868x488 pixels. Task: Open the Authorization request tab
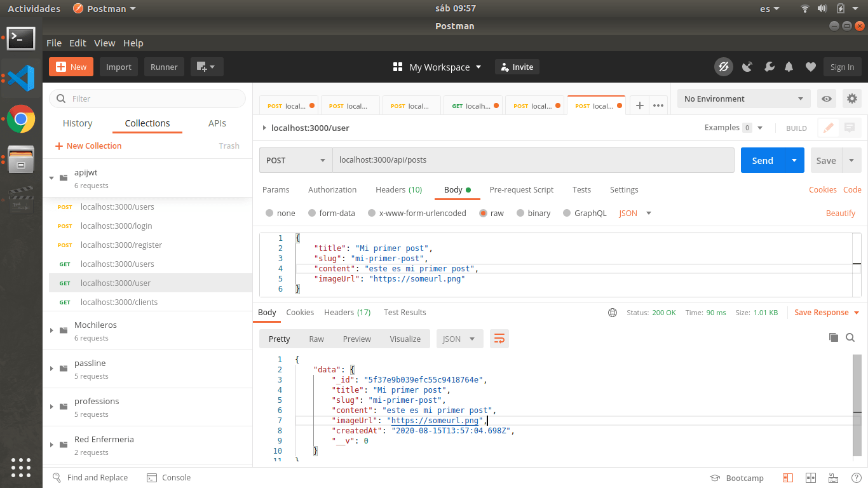click(x=332, y=189)
